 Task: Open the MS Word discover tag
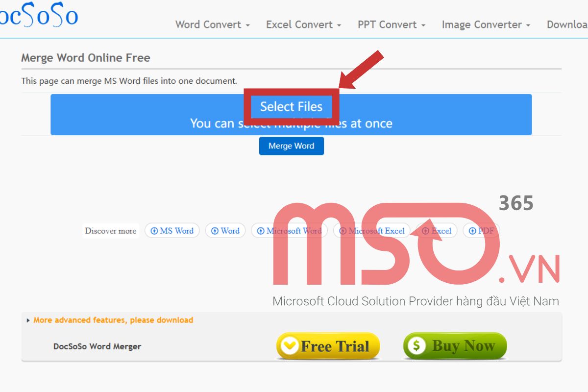tap(172, 231)
